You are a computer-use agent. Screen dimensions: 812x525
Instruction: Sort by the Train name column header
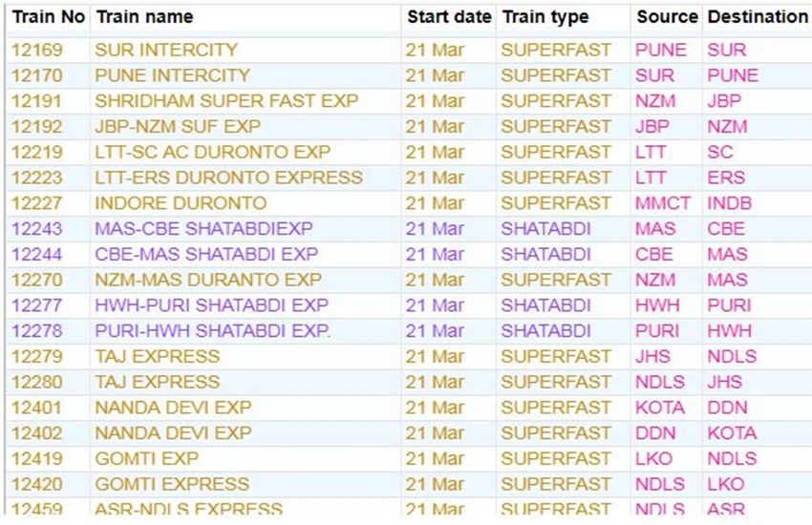[x=144, y=17]
